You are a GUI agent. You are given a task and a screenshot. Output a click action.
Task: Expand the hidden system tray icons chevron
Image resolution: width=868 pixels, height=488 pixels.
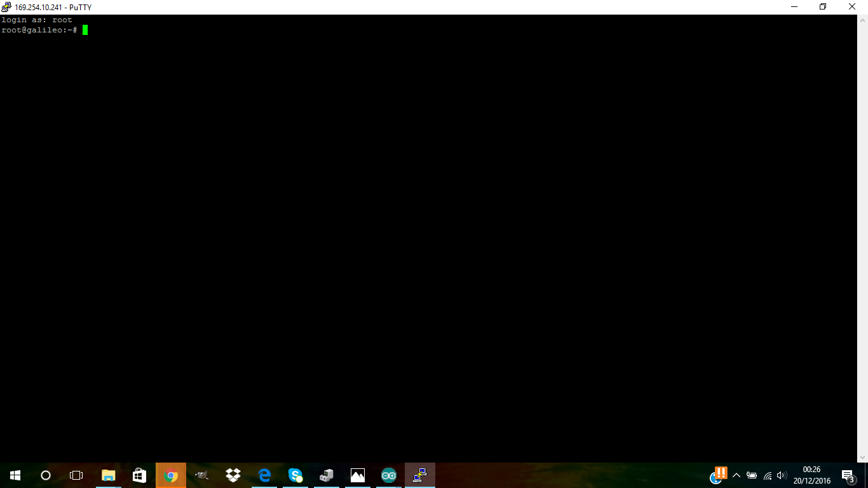point(736,475)
